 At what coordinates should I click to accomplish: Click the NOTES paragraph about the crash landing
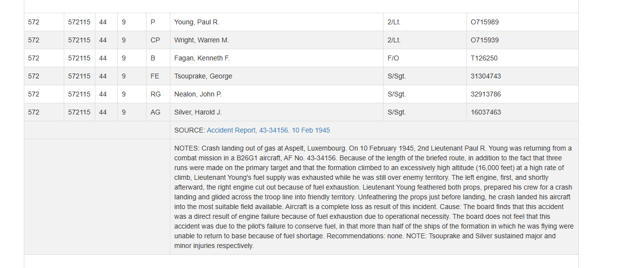tap(373, 197)
